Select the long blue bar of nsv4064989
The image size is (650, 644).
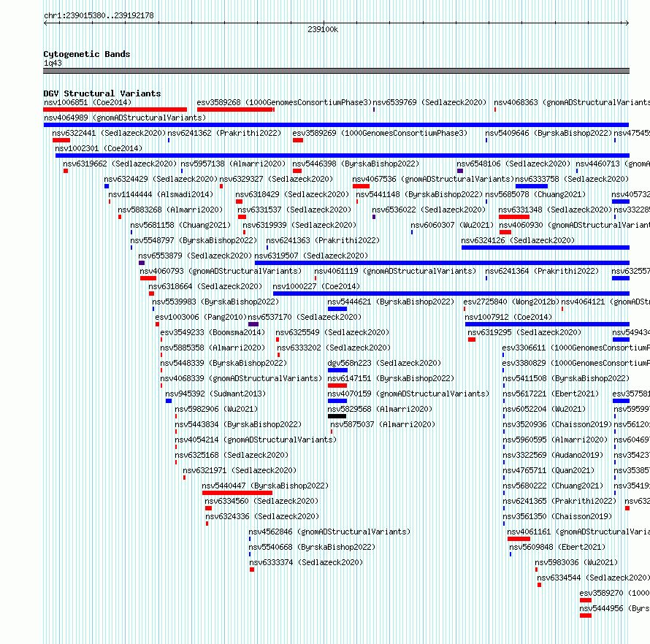click(336, 125)
